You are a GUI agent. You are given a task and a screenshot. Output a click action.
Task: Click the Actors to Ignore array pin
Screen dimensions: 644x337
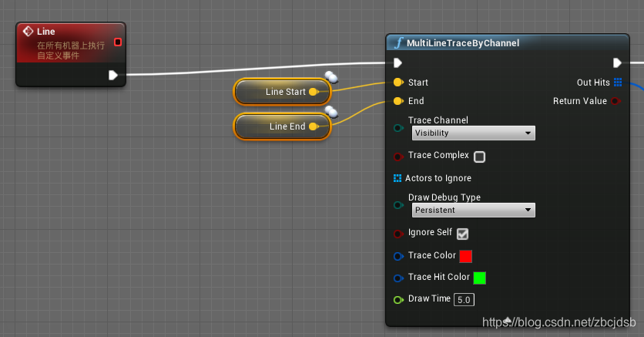tap(397, 178)
